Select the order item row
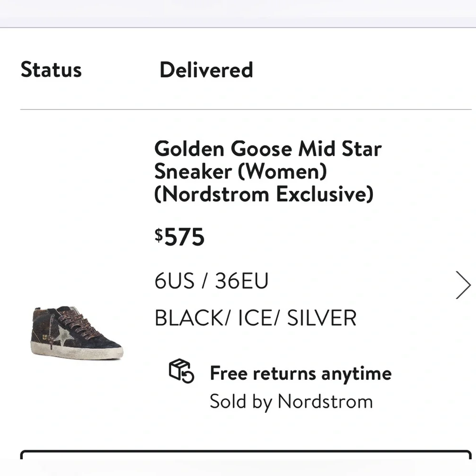Viewport: 476px width, 476px height. (x=238, y=274)
